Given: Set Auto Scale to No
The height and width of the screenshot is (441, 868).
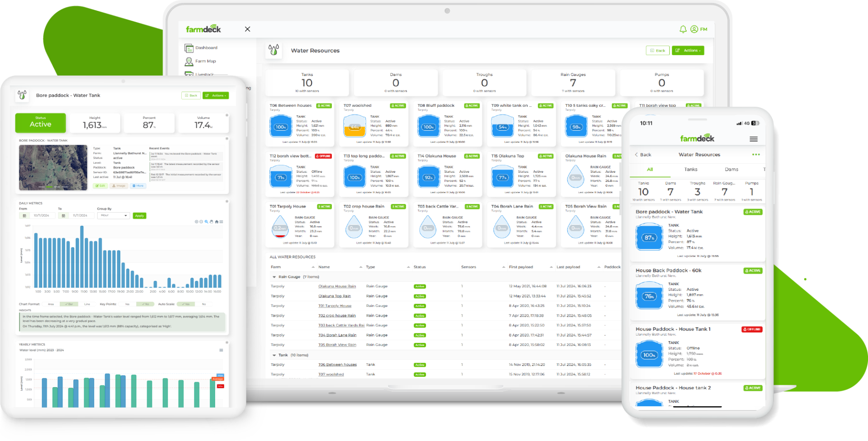Looking at the screenshot, I should pos(204,304).
